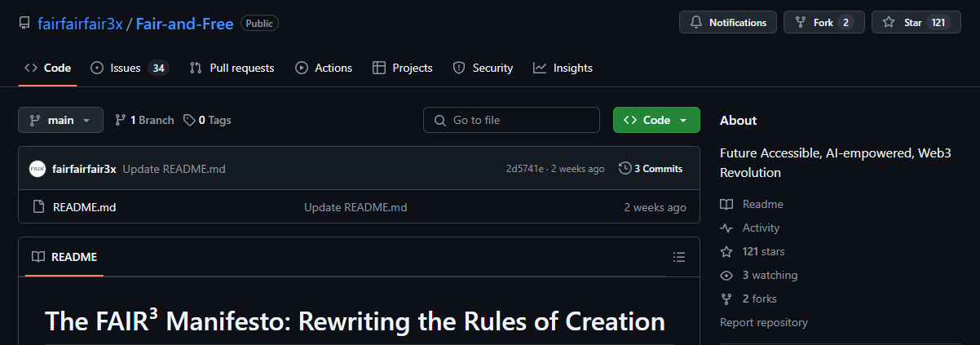Viewport: 980px width, 345px height.
Task: Open the fork count badge showing 2
Action: (x=845, y=23)
